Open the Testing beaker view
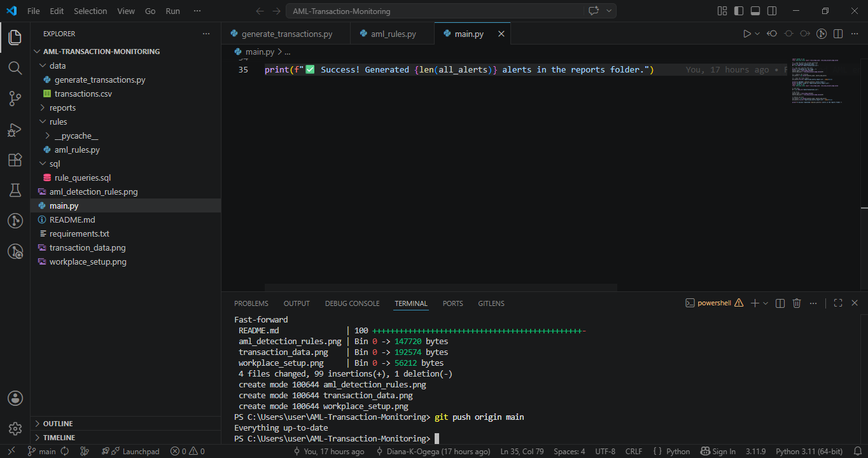Image resolution: width=868 pixels, height=458 pixels. click(x=15, y=190)
